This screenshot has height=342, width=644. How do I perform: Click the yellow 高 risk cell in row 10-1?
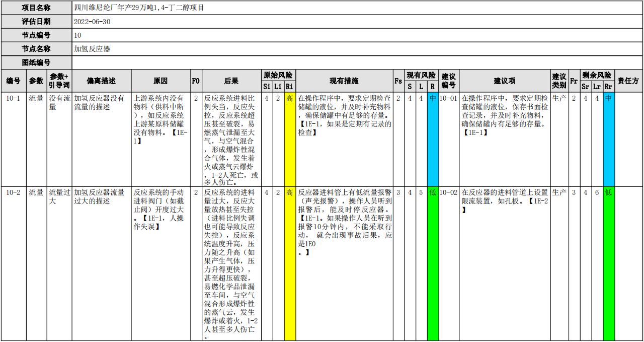(x=290, y=139)
